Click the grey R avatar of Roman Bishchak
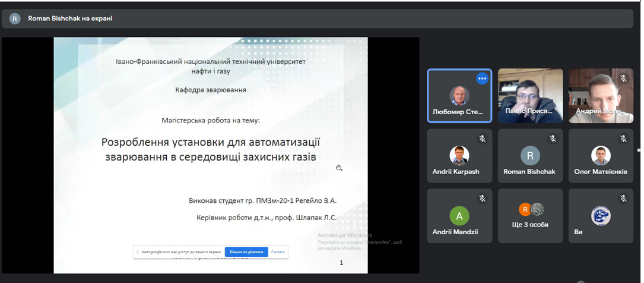The width and height of the screenshot is (644, 283). pyautogui.click(x=530, y=156)
